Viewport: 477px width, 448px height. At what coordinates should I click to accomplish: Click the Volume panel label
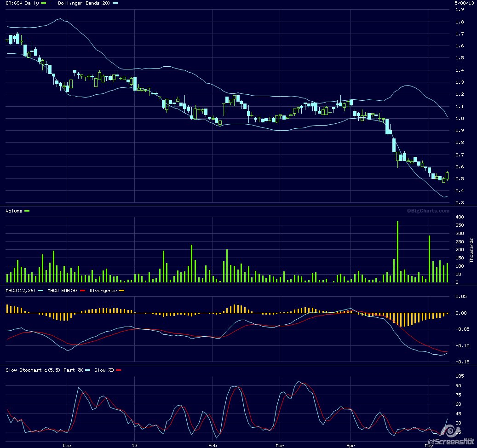pos(14,211)
